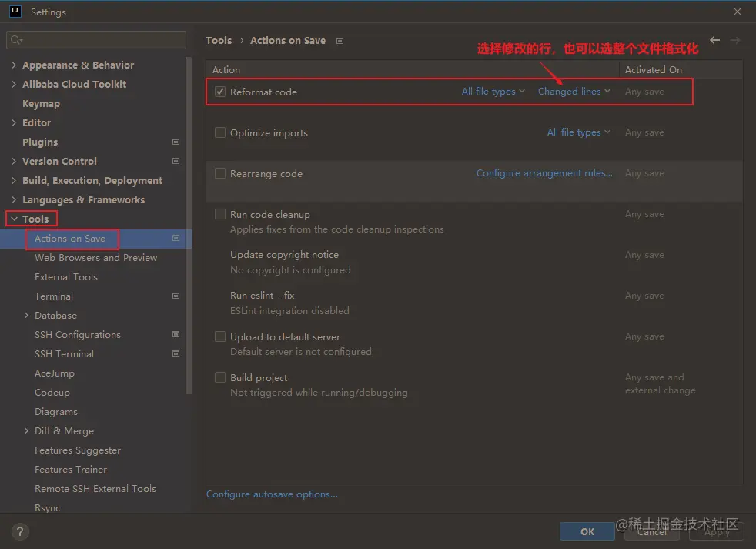Focus the settings search field
This screenshot has height=549, width=756.
click(96, 40)
